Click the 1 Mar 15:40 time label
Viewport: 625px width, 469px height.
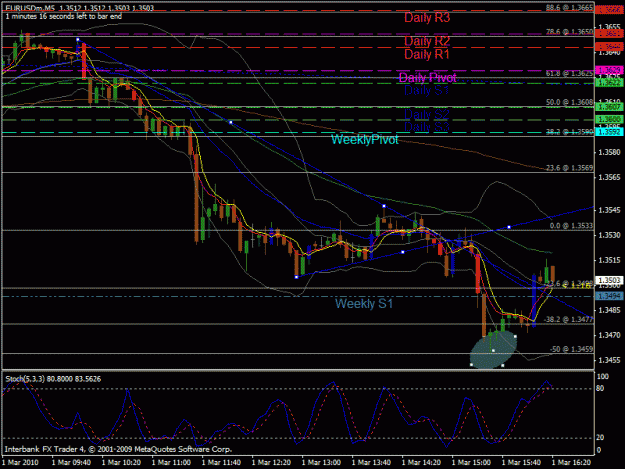coord(521,463)
